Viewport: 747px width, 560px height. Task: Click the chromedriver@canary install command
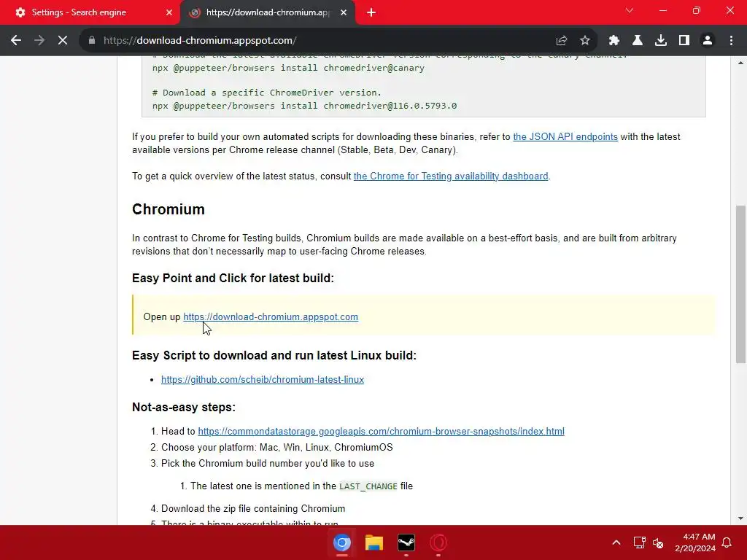click(x=288, y=68)
